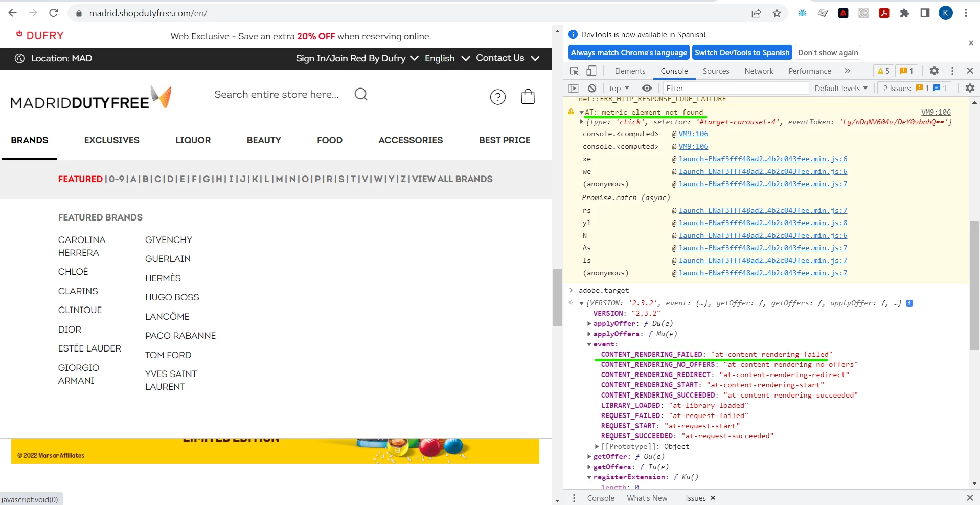Open the shopping bag cart icon
The image size is (980, 505).
pyautogui.click(x=528, y=96)
